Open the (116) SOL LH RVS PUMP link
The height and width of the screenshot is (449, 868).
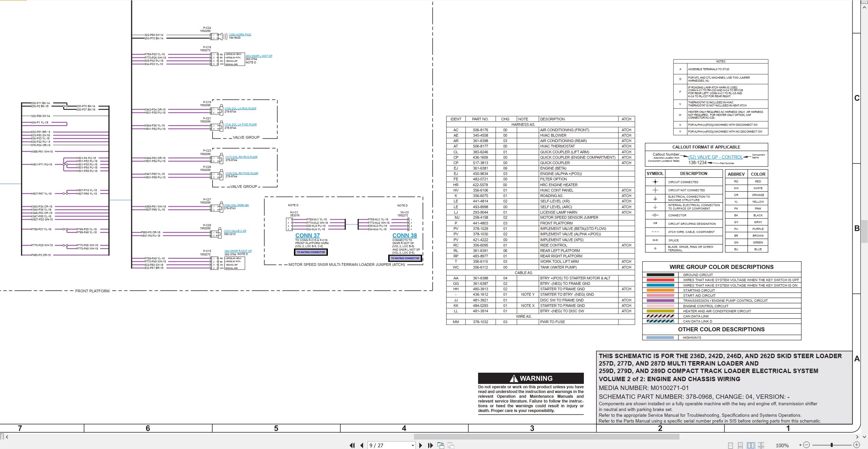point(240,109)
